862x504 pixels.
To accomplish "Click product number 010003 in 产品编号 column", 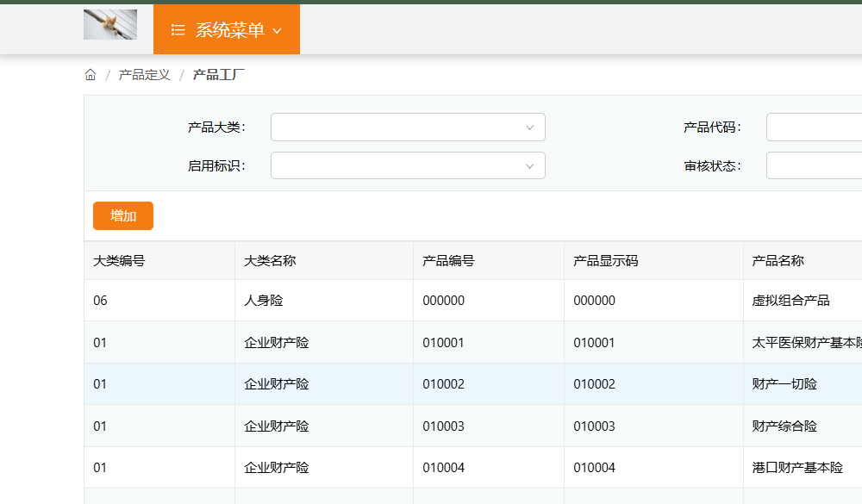I will [x=444, y=426].
